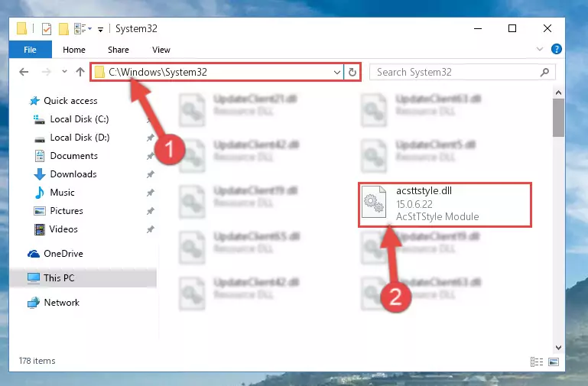588x386 pixels.
Task: Open Local Disk (D:) in sidebar
Action: [x=72, y=138]
